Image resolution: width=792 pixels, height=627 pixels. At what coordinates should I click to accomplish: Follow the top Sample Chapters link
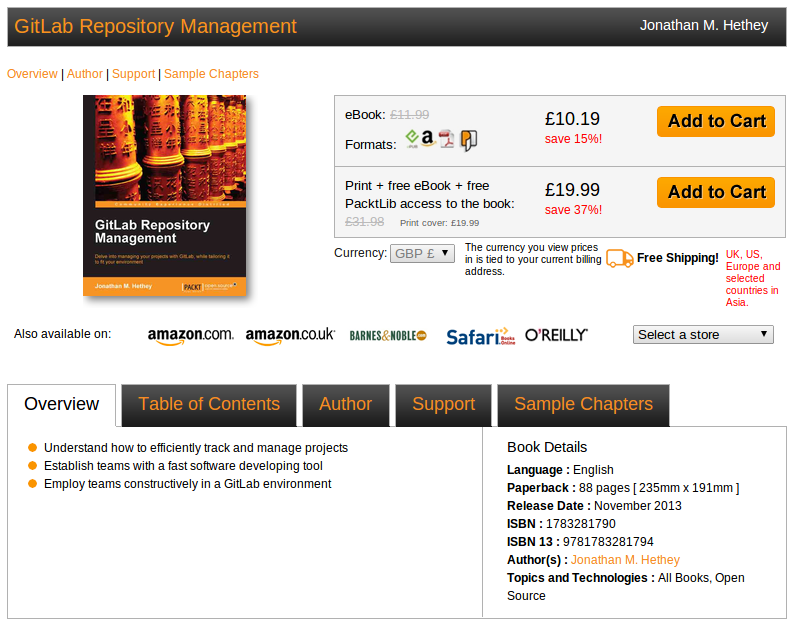[211, 74]
